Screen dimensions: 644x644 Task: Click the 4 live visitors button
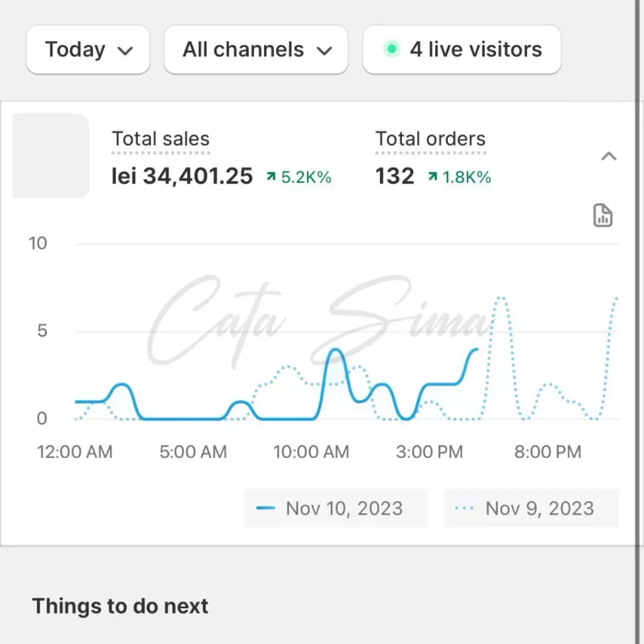pos(462,50)
